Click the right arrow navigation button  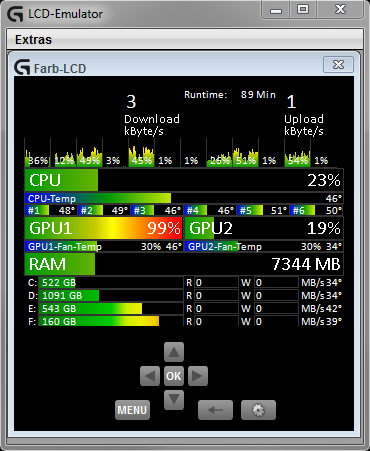point(198,376)
